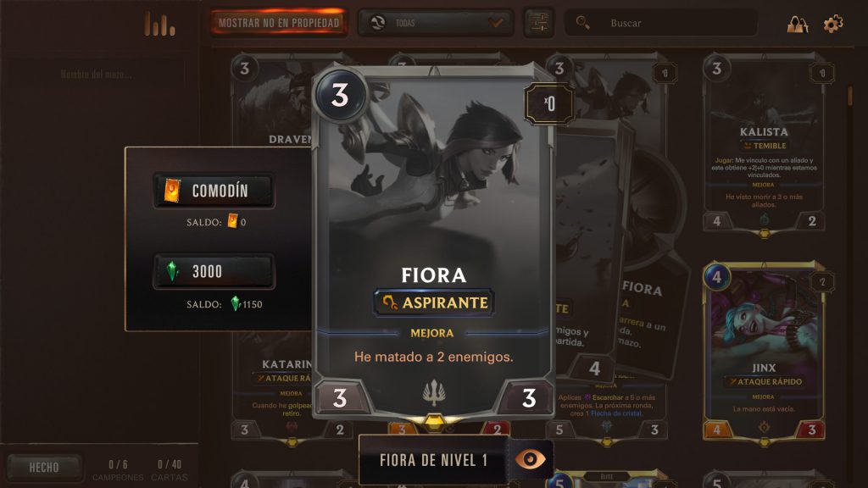The width and height of the screenshot is (868, 488).
Task: Open the deck statistics bars icon
Action: 159,24
